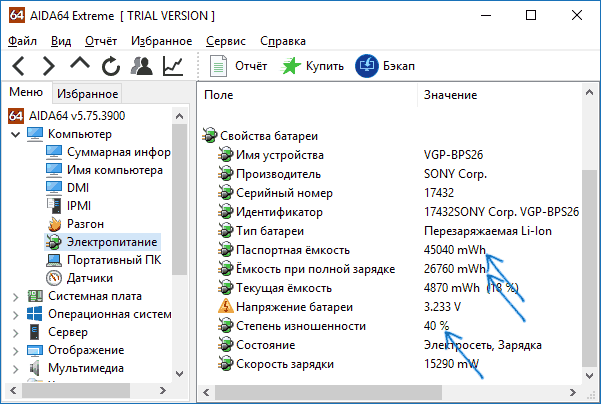Select the Тип батареи row
Screen dimensions: 601x404
click(390, 231)
